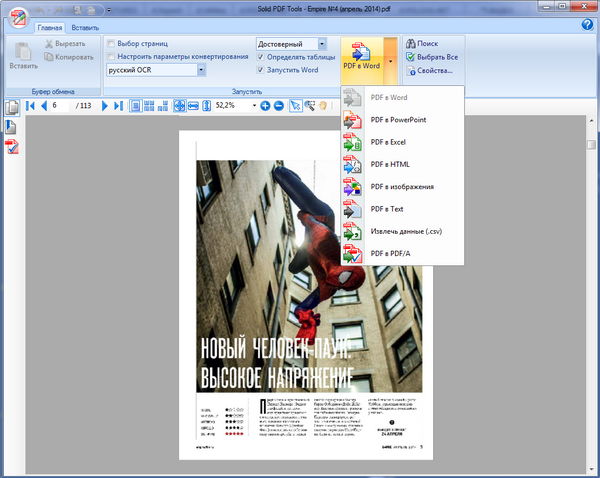This screenshot has width=600, height=478.
Task: Select PDF в PowerPoint menu entry
Action: pos(402,120)
